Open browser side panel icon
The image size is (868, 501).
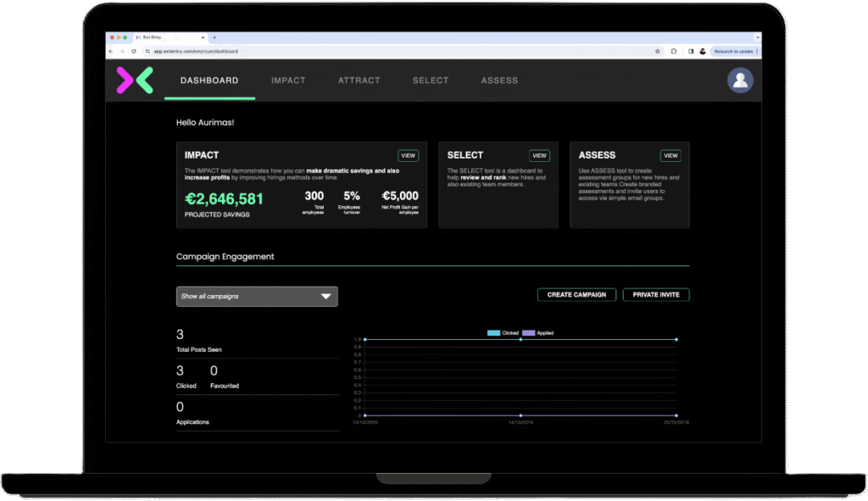(x=690, y=52)
